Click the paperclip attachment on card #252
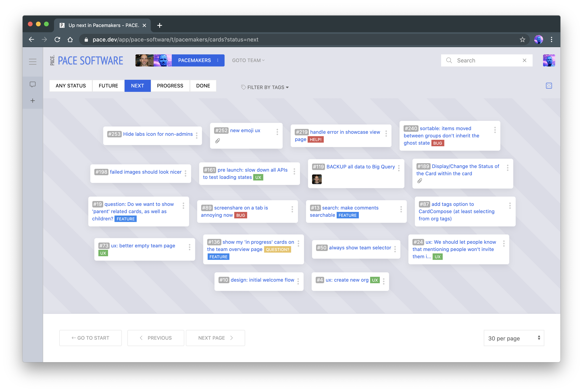583x392 pixels. 218,141
